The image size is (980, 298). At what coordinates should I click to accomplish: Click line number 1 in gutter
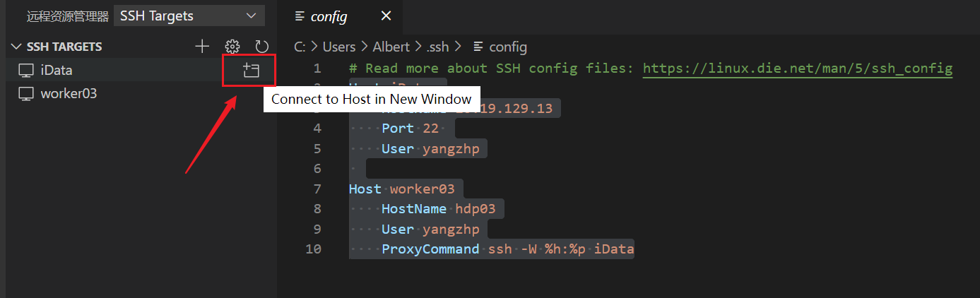[317, 68]
